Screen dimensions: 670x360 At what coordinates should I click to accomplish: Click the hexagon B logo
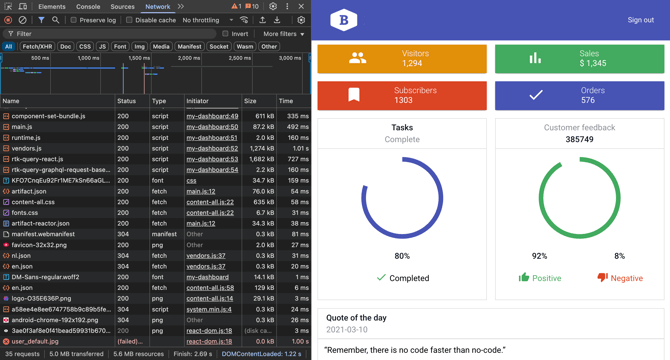point(344,20)
